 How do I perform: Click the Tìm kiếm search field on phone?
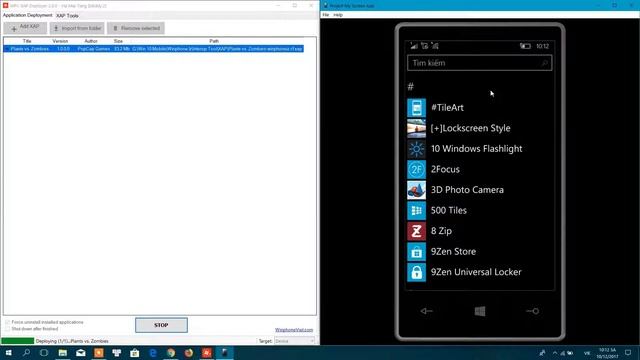point(480,63)
